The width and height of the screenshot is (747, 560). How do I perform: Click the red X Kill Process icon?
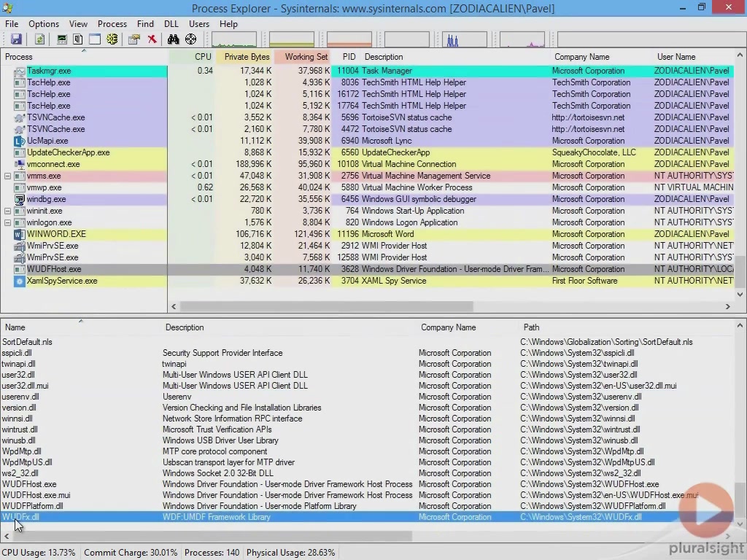[152, 39]
